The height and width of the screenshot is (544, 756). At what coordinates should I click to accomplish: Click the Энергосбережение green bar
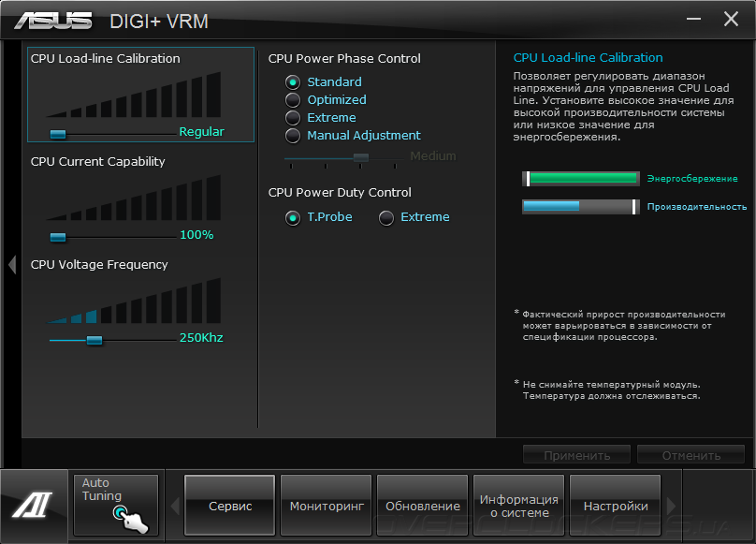(581, 179)
